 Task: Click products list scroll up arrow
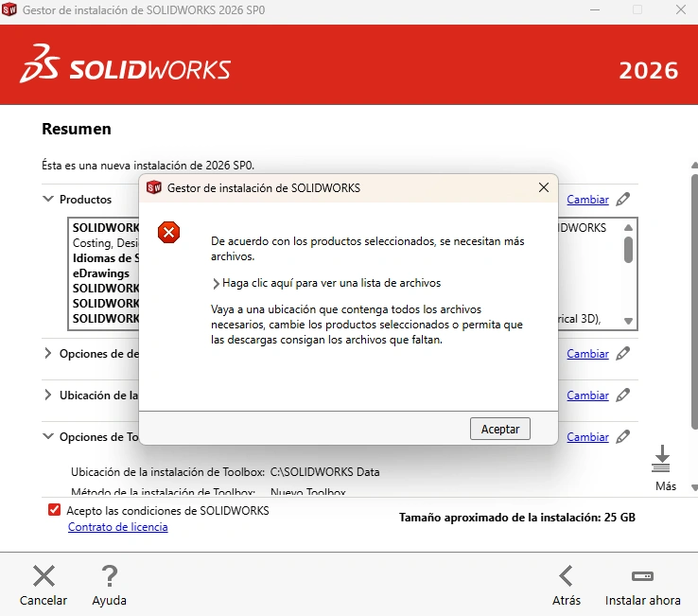pyautogui.click(x=628, y=227)
